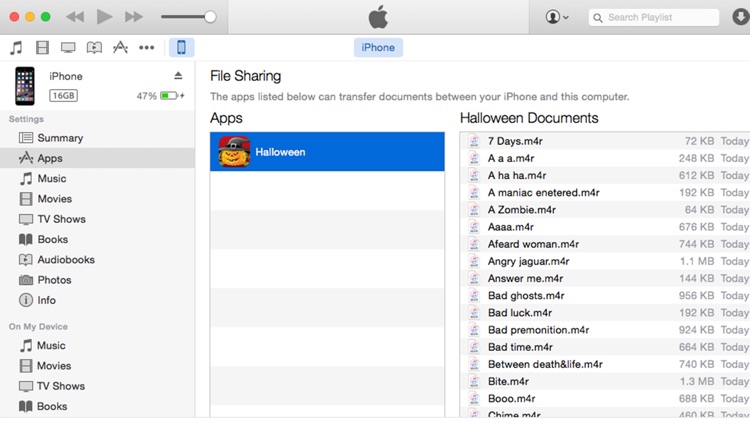Select file A a a.m4r
This screenshot has width=750, height=422.
(605, 158)
